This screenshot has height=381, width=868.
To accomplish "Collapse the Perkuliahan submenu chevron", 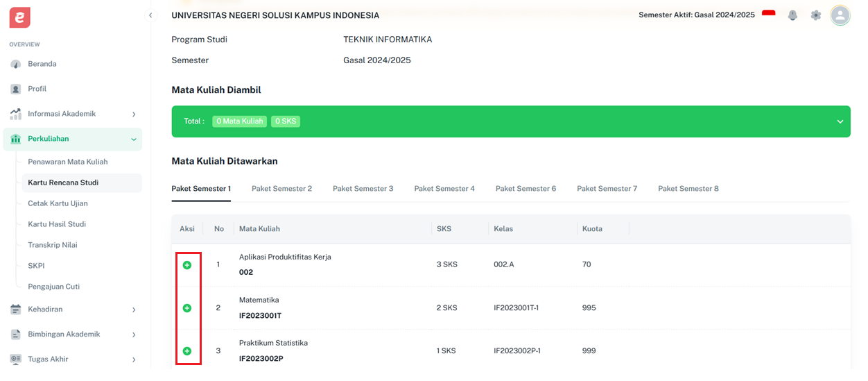I will (134, 139).
